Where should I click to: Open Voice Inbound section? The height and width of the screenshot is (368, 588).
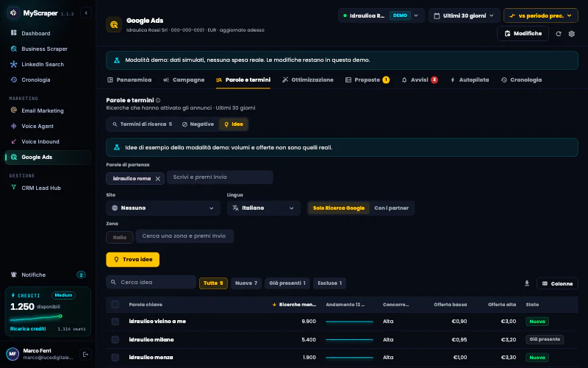pyautogui.click(x=48, y=141)
